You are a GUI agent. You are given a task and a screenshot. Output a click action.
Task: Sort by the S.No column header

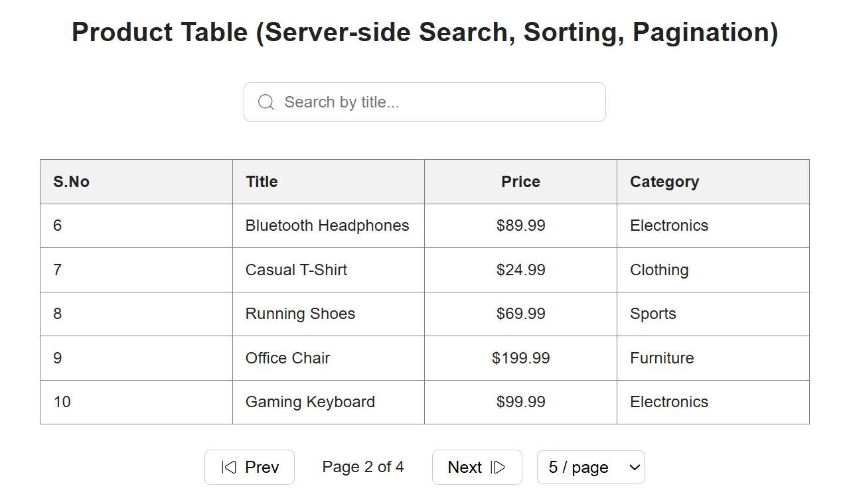(x=72, y=182)
